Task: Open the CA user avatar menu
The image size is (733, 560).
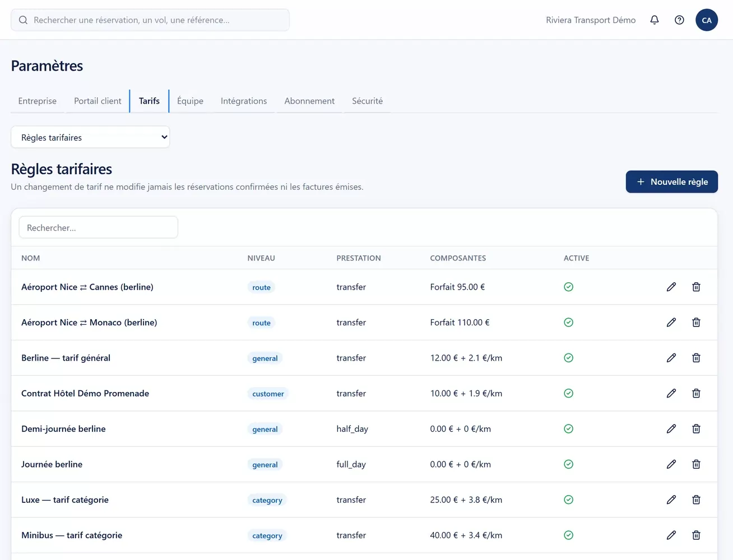Action: point(707,20)
